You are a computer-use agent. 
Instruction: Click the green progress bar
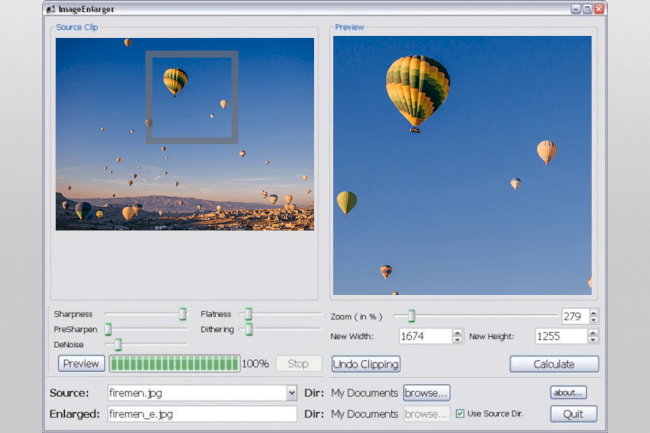pyautogui.click(x=175, y=363)
